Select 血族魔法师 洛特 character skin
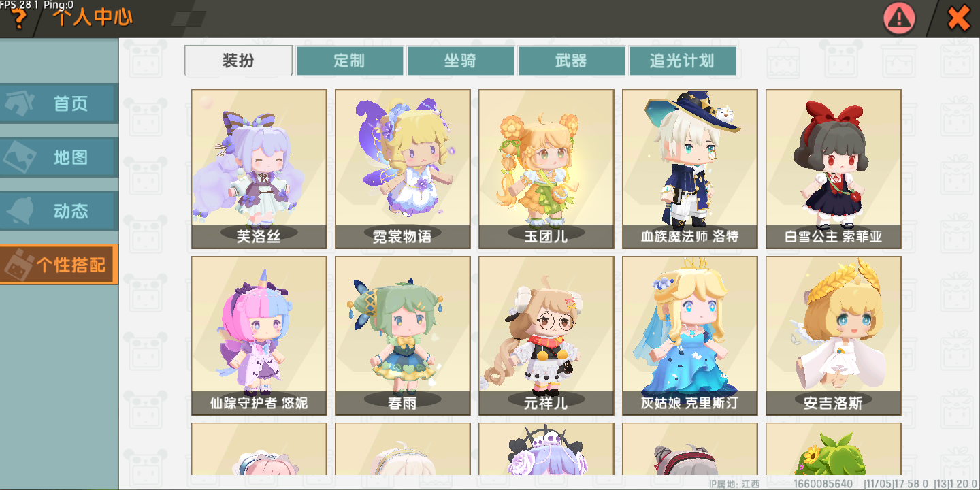This screenshot has height=490, width=980. click(690, 169)
